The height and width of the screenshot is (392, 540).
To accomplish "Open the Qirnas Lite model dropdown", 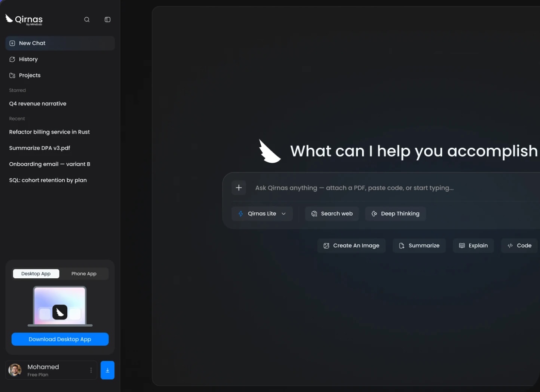I will 262,214.
